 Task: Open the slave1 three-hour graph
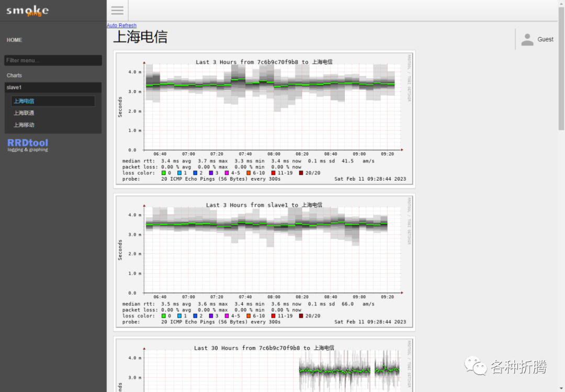coord(265,262)
